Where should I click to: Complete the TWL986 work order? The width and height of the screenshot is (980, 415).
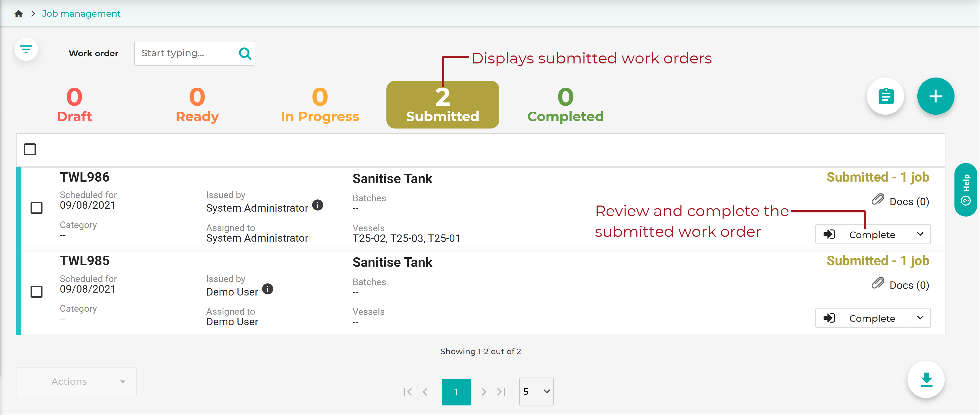pos(862,234)
